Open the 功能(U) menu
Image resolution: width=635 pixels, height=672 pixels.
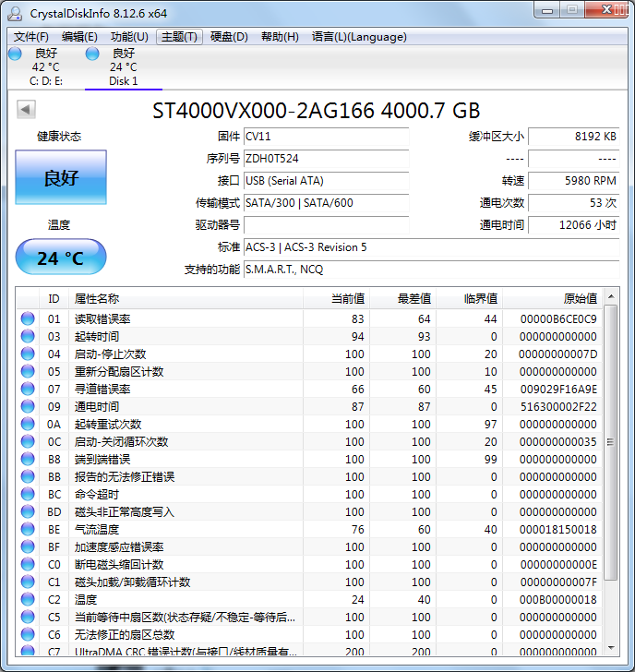[129, 37]
